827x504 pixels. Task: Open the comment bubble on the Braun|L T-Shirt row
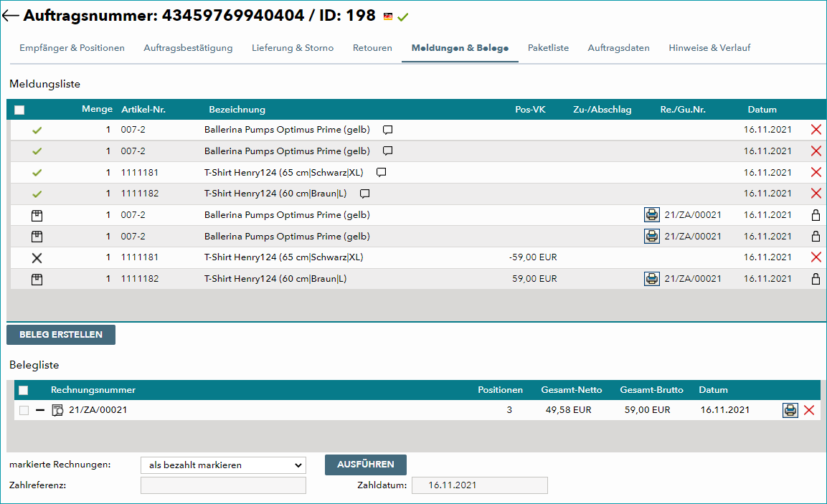[364, 194]
